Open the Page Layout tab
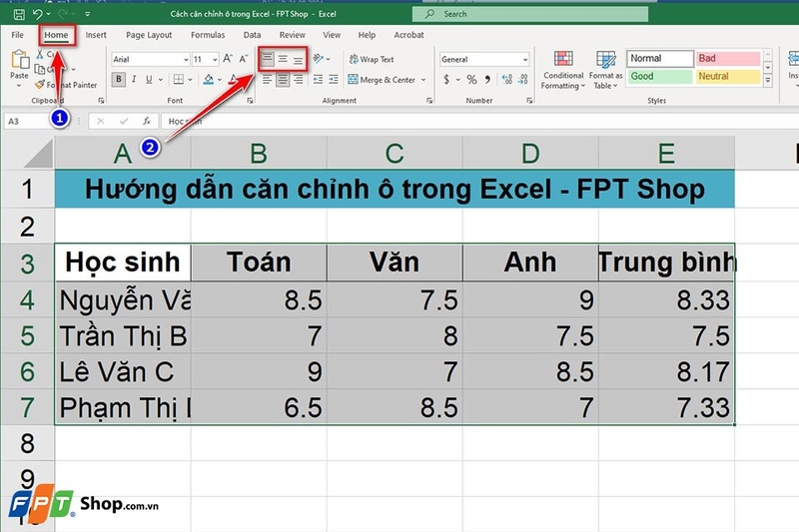 click(x=149, y=35)
